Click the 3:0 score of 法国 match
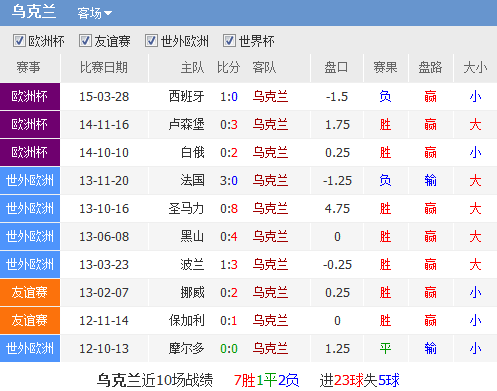Screen dimensions: 497x391 click(x=229, y=181)
